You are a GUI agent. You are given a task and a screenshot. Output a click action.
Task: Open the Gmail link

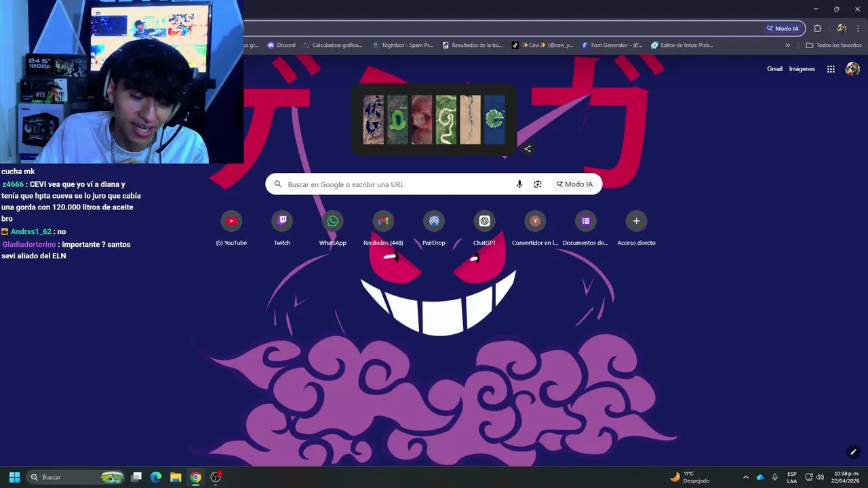pos(774,69)
